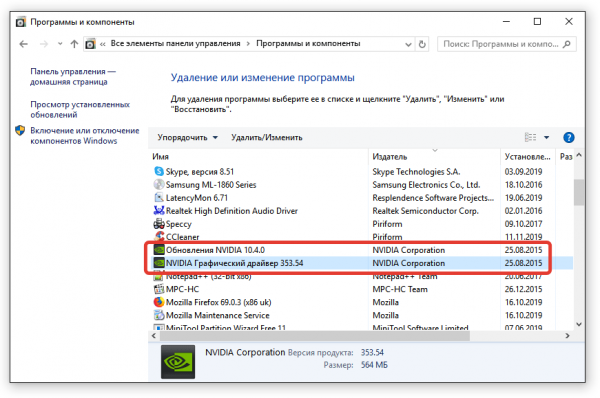
Task: Select Mozilla Maintenance Service entry
Action: coord(217,315)
